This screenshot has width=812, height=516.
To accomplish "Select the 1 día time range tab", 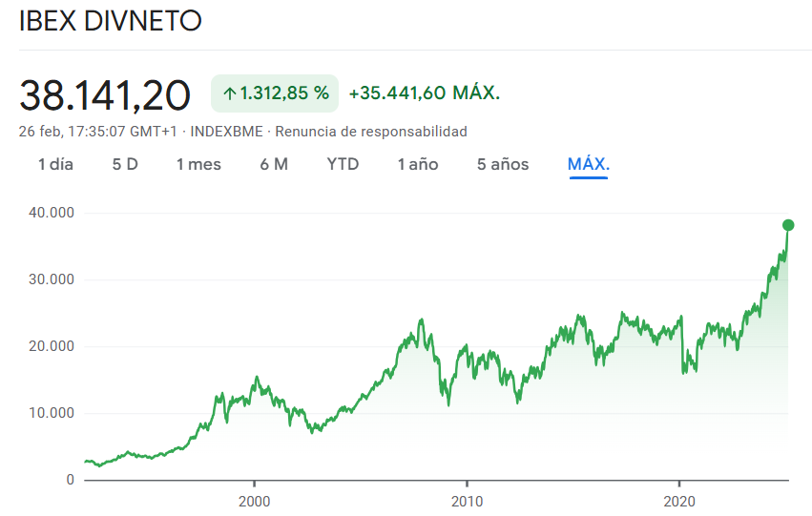I will [x=56, y=165].
